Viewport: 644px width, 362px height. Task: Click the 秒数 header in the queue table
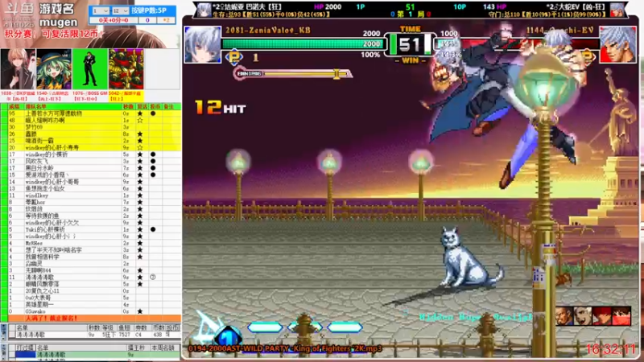click(128, 106)
